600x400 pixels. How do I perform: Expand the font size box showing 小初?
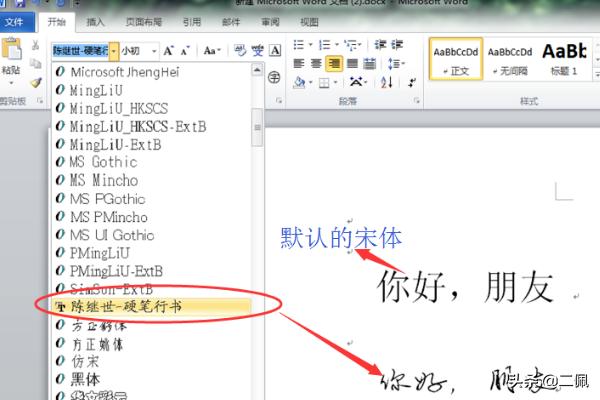pyautogui.click(x=154, y=50)
